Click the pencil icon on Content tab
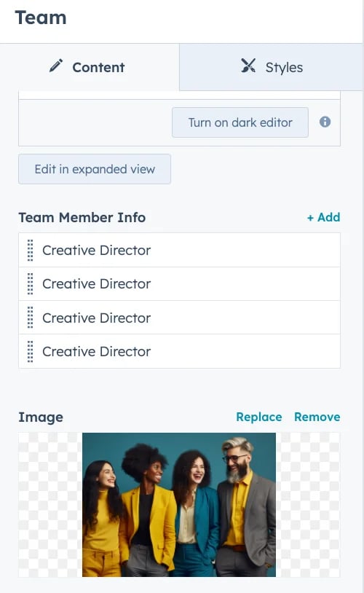The width and height of the screenshot is (364, 593). pyautogui.click(x=56, y=66)
